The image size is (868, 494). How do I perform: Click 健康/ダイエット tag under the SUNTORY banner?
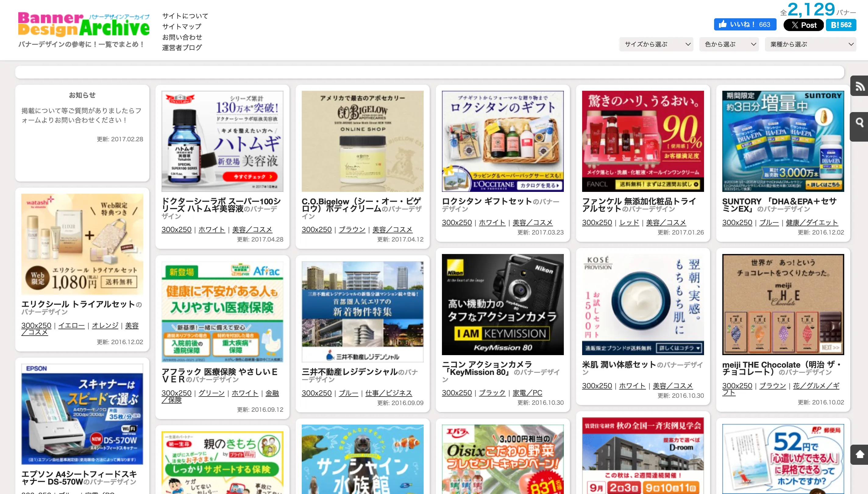pyautogui.click(x=812, y=223)
